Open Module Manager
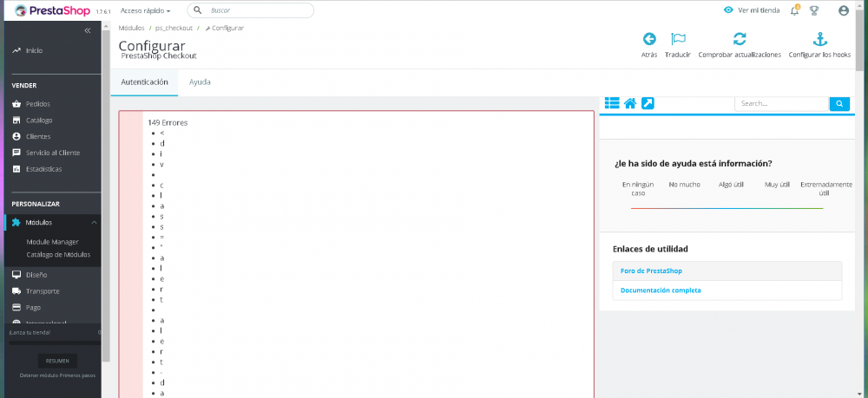Viewport: 868px width, 398px height. click(53, 242)
